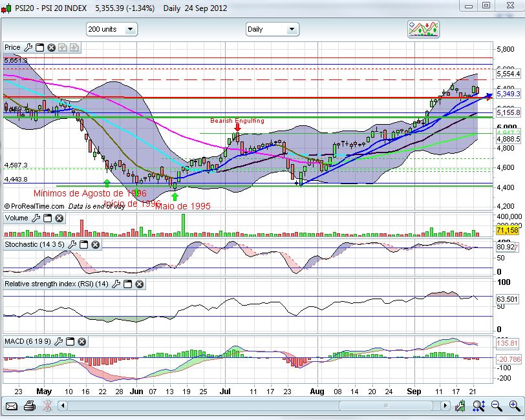Maximize the Price panel
Viewport: 525px width, 420px height.
coord(40,48)
